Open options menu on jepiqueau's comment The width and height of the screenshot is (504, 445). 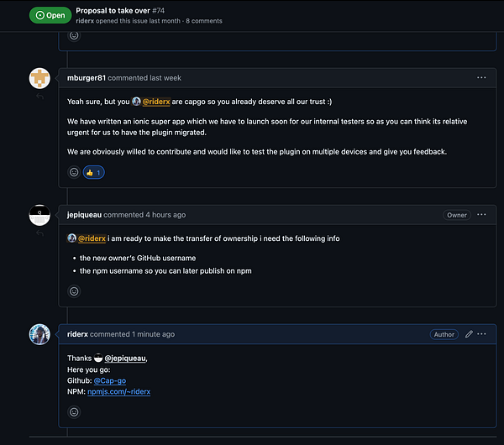(x=481, y=215)
